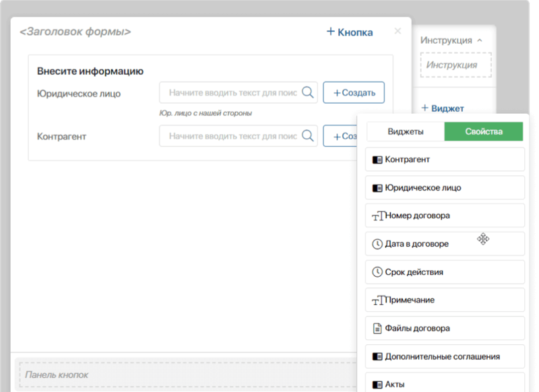Close the form with the X button
539x392 pixels.
click(398, 31)
